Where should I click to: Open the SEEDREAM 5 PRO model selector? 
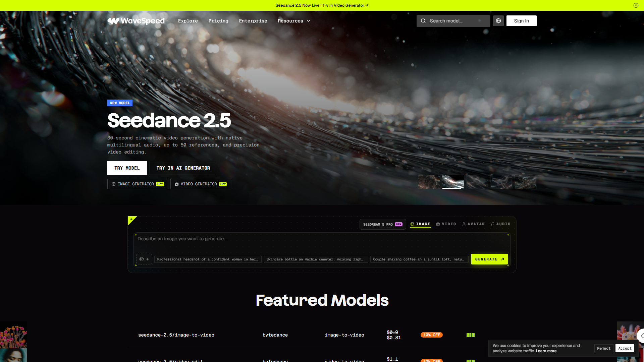coord(383,224)
